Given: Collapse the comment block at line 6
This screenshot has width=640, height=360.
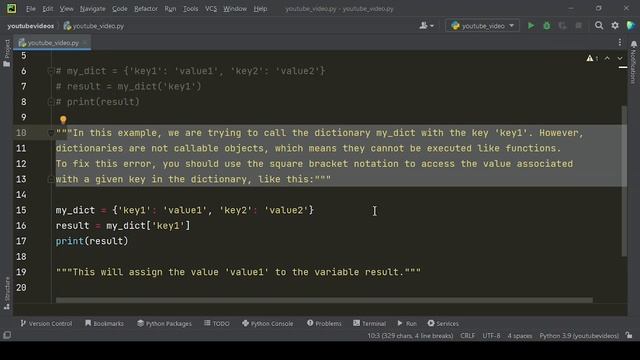Looking at the screenshot, I should click(x=51, y=71).
